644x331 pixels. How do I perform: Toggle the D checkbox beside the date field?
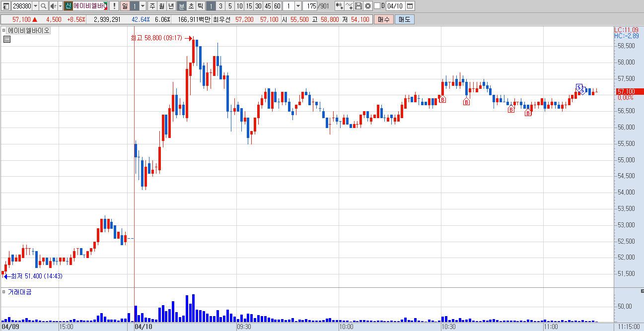tap(377, 6)
